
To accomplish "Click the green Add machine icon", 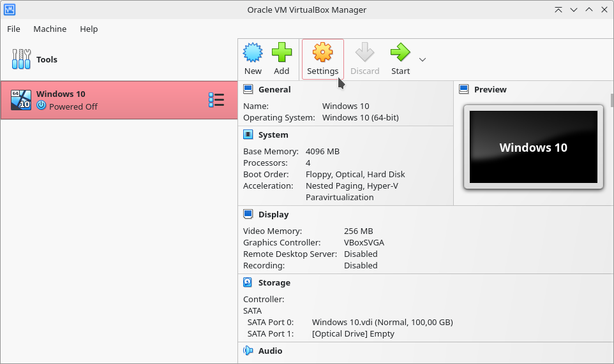I will click(x=281, y=52).
